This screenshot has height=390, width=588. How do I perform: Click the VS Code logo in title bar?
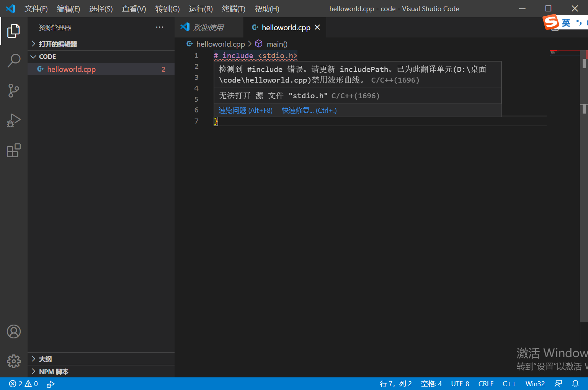[10, 8]
